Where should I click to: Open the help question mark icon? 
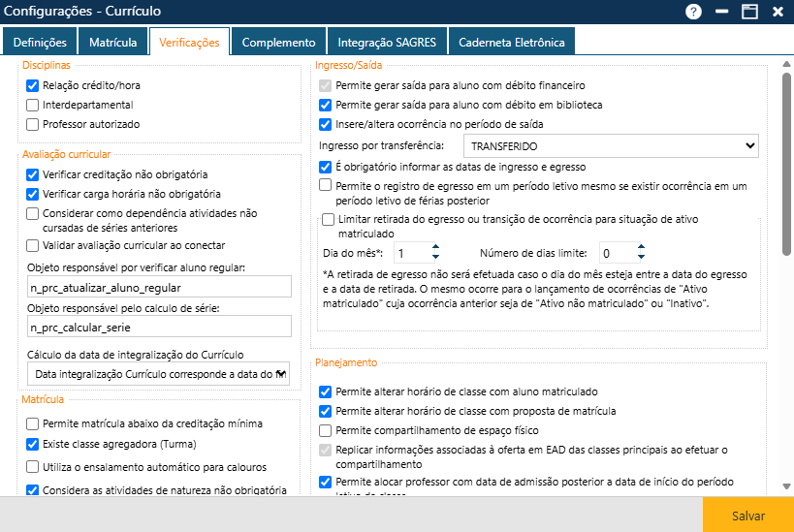693,11
